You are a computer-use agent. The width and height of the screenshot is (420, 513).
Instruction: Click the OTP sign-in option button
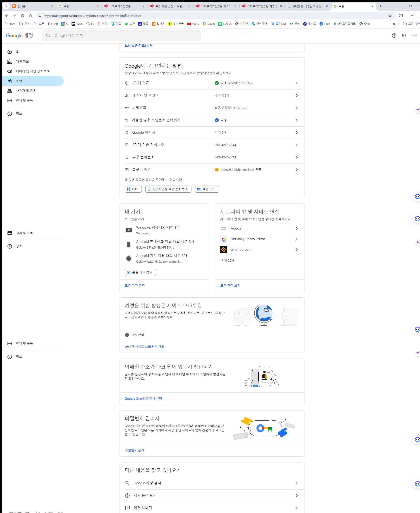pos(133,189)
